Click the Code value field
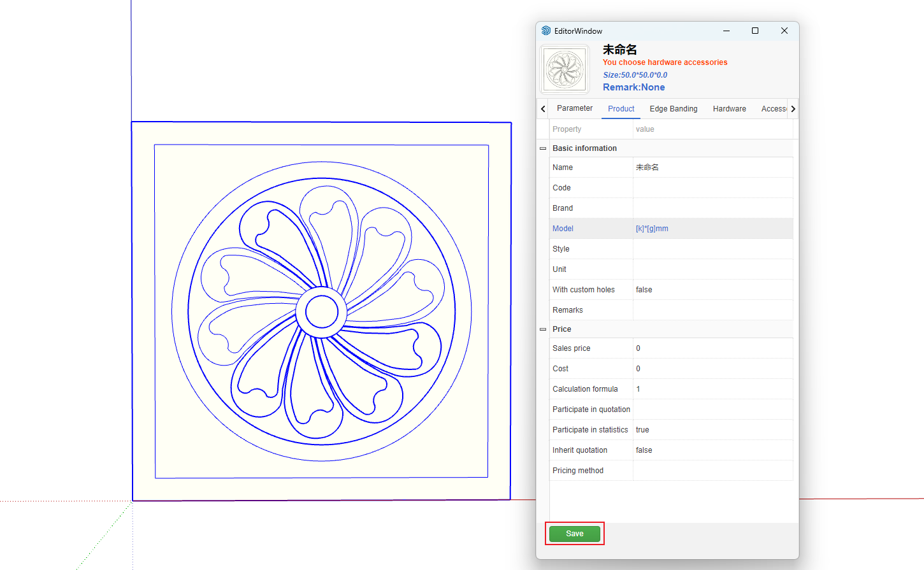This screenshot has width=924, height=570. (712, 188)
